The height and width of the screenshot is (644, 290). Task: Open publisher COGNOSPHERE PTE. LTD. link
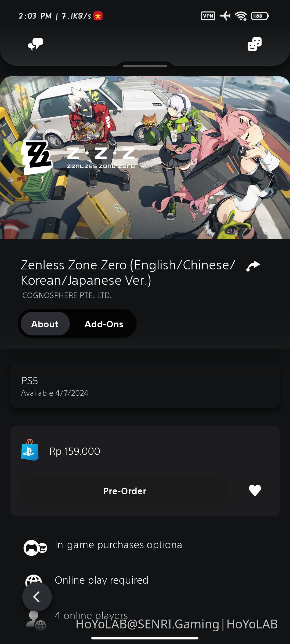pos(67,295)
